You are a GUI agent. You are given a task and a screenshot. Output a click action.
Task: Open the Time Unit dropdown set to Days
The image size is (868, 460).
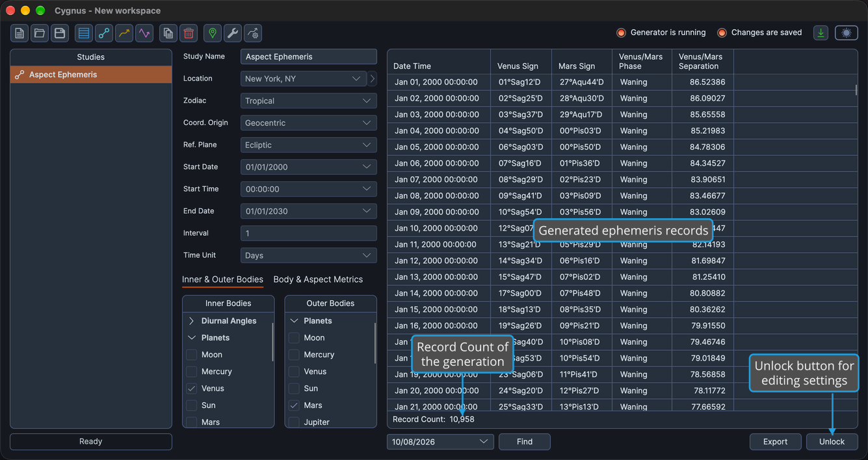click(x=309, y=255)
